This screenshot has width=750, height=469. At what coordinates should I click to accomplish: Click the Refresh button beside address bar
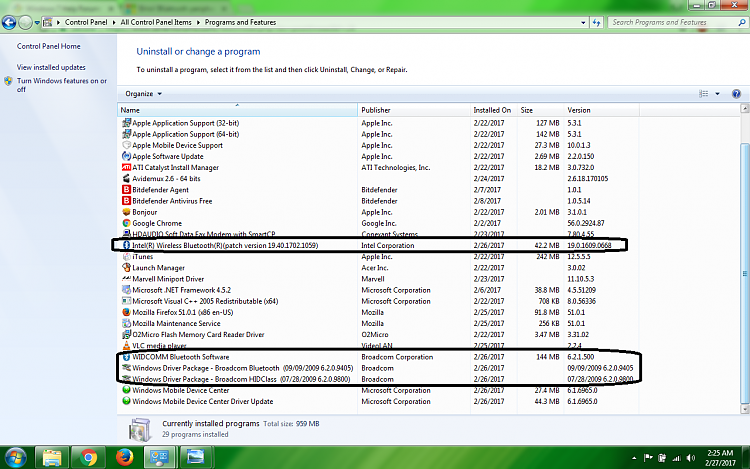point(596,22)
